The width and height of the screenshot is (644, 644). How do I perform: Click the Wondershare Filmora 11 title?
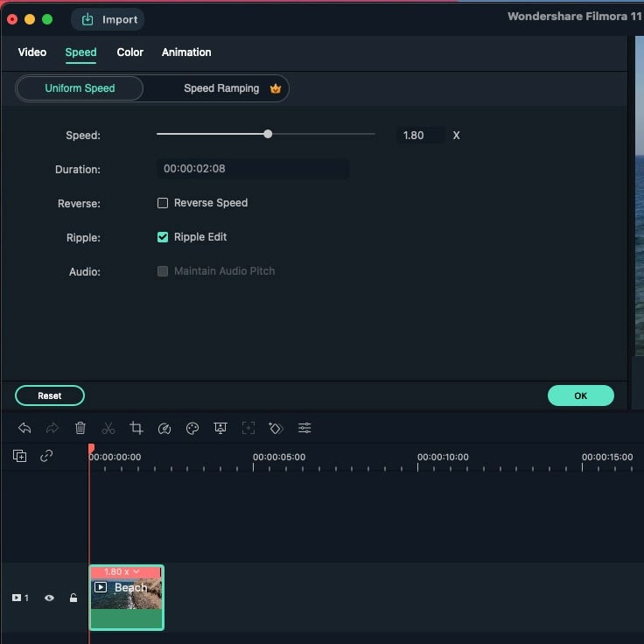[575, 17]
